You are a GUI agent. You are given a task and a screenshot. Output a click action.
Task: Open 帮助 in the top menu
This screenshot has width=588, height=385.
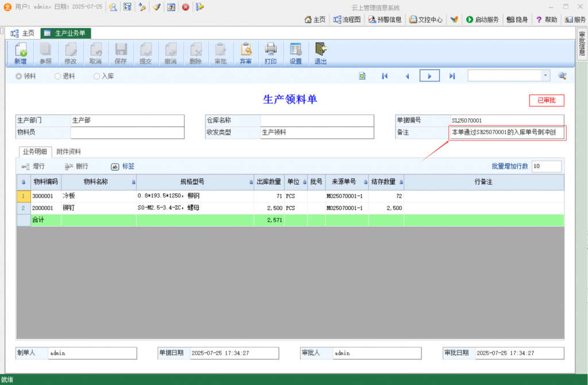pyautogui.click(x=547, y=20)
